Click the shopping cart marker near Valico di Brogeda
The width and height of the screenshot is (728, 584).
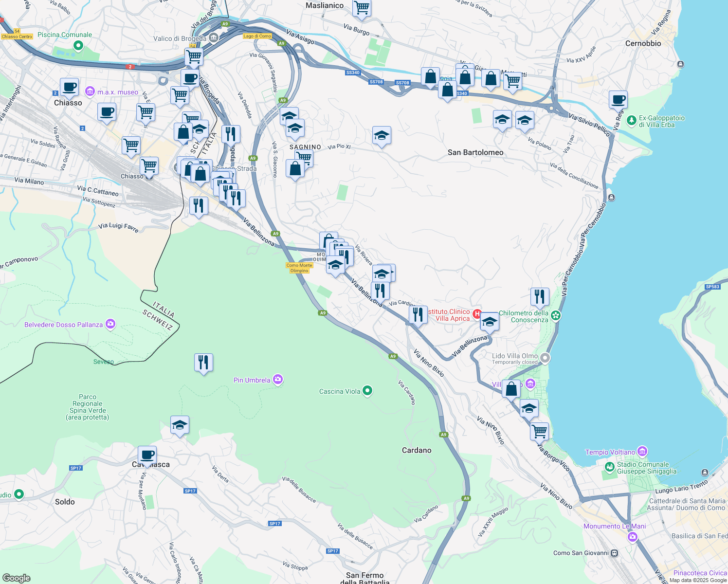(x=194, y=56)
